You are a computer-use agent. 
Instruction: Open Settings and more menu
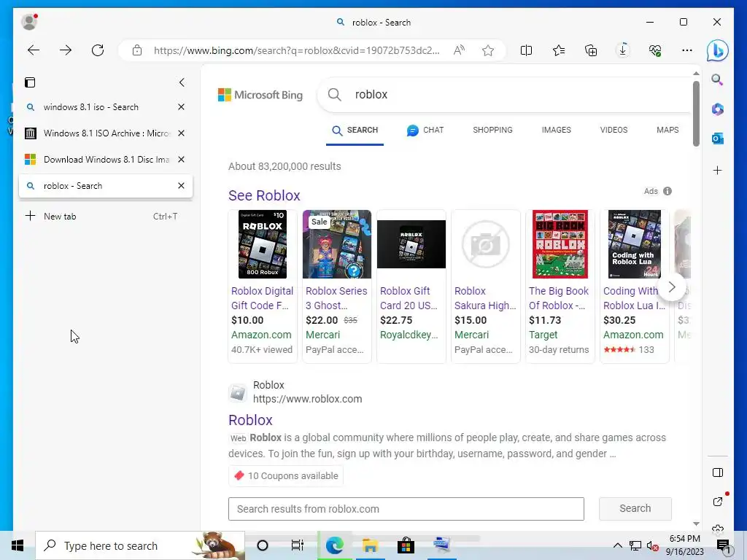(x=687, y=50)
